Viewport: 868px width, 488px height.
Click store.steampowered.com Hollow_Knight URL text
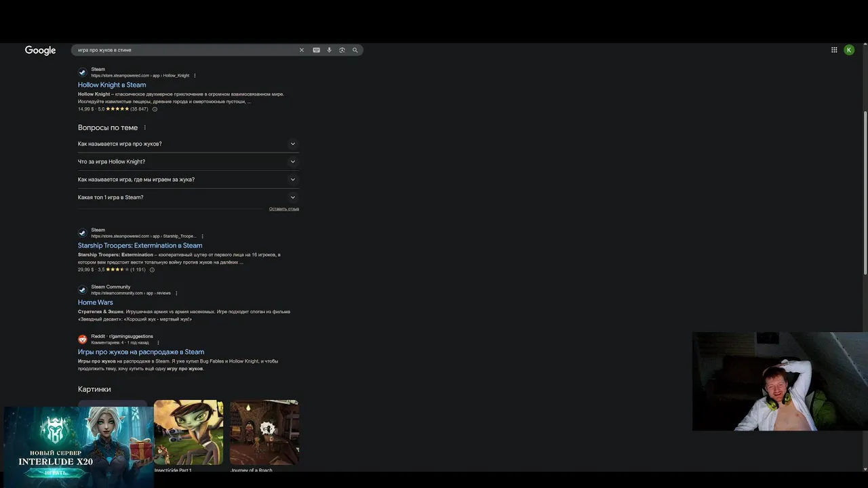(x=140, y=76)
